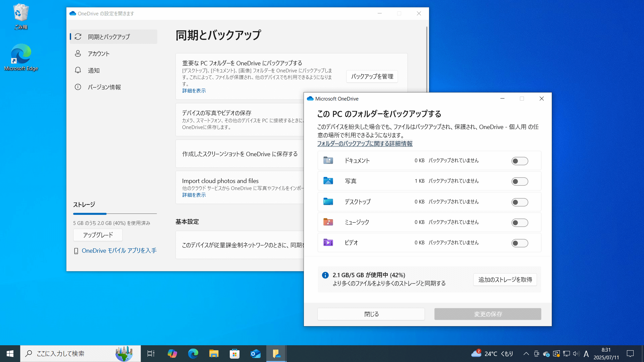This screenshot has width=644, height=362.
Task: Click the taskbar search box
Action: pyautogui.click(x=80, y=354)
